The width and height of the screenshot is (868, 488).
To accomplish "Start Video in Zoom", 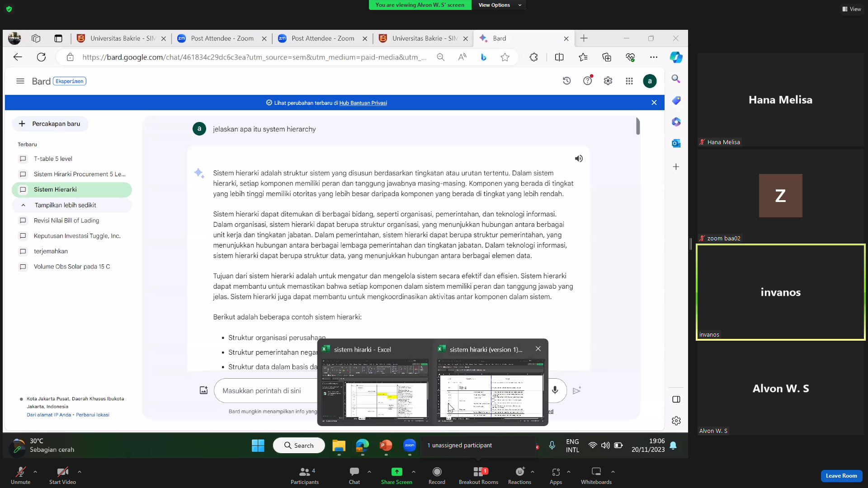I will (62, 476).
